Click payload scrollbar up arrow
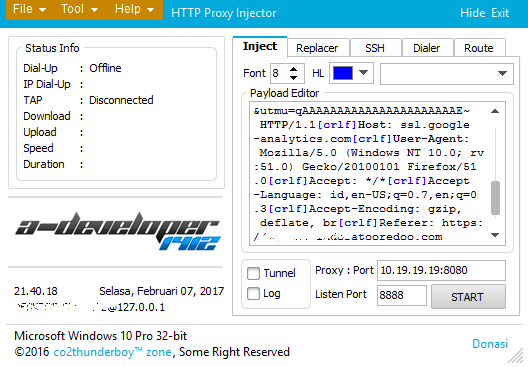This screenshot has height=367, width=528. pyautogui.click(x=495, y=111)
